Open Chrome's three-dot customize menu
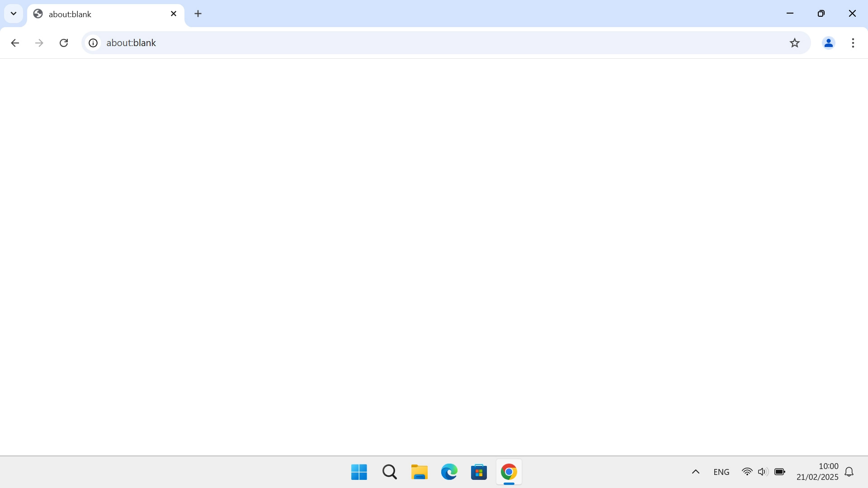The image size is (868, 488). coord(853,42)
